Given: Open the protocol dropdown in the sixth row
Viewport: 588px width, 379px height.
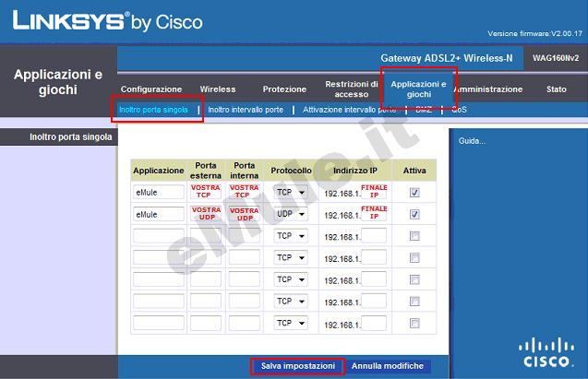Looking at the screenshot, I should click(x=291, y=302).
